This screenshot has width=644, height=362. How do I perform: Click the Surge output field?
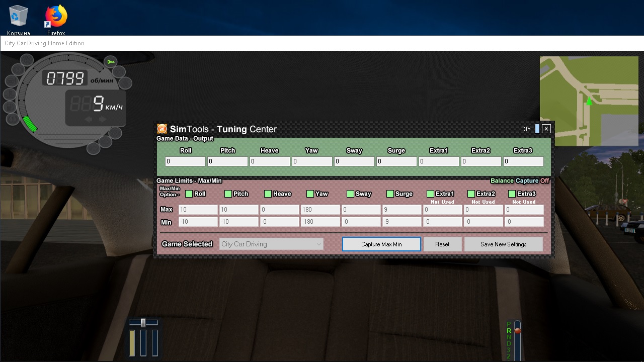pos(397,161)
